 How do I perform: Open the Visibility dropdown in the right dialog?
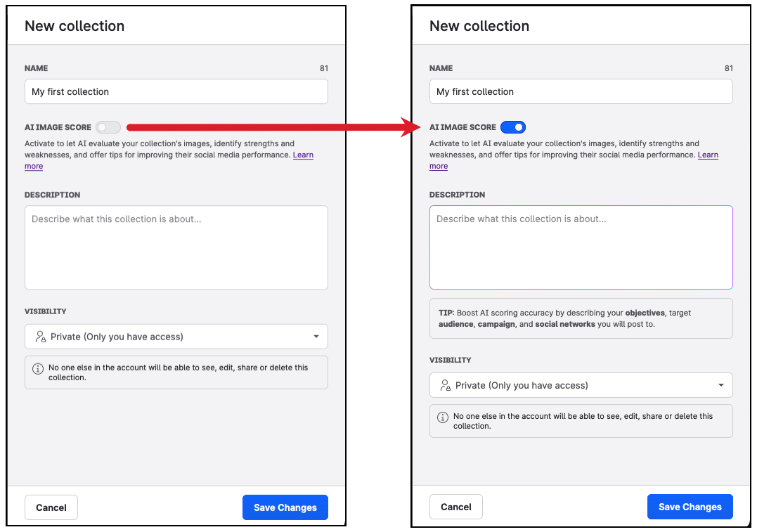(581, 385)
